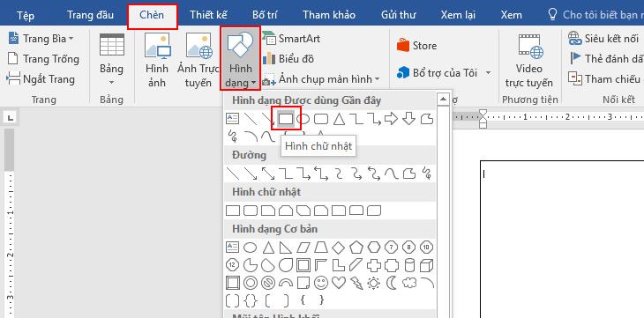Open the Gửi thư tab
This screenshot has width=644, height=318.
399,15
